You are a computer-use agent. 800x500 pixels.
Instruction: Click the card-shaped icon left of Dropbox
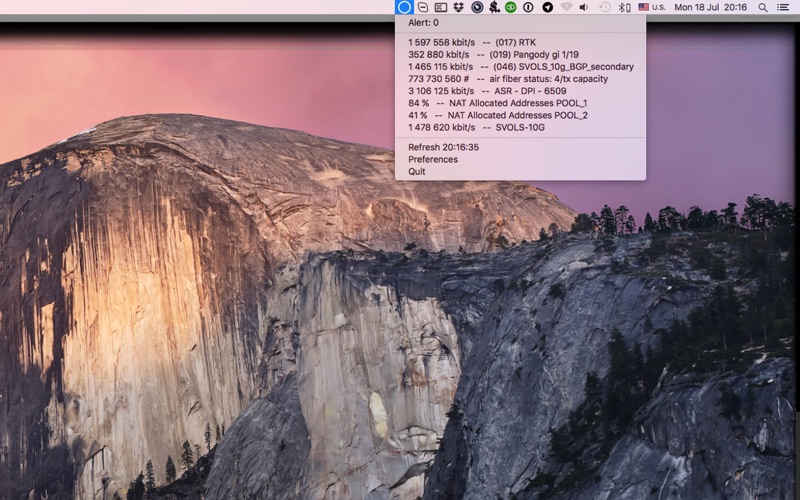pos(440,7)
